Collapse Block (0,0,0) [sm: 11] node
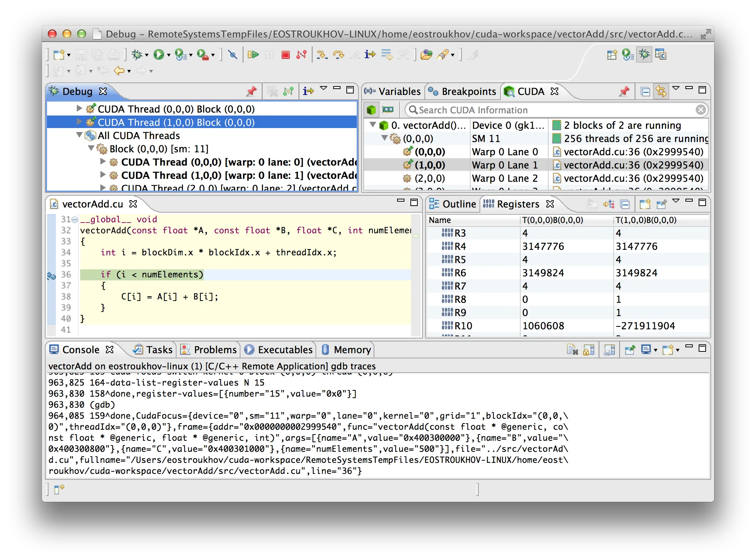This screenshot has height=560, width=756. click(91, 148)
